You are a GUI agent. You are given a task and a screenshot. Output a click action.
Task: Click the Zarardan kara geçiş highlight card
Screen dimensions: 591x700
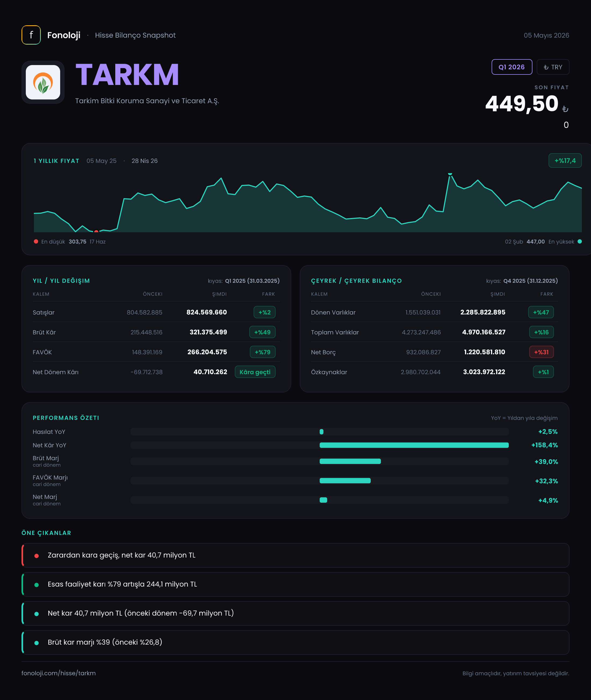coord(295,555)
